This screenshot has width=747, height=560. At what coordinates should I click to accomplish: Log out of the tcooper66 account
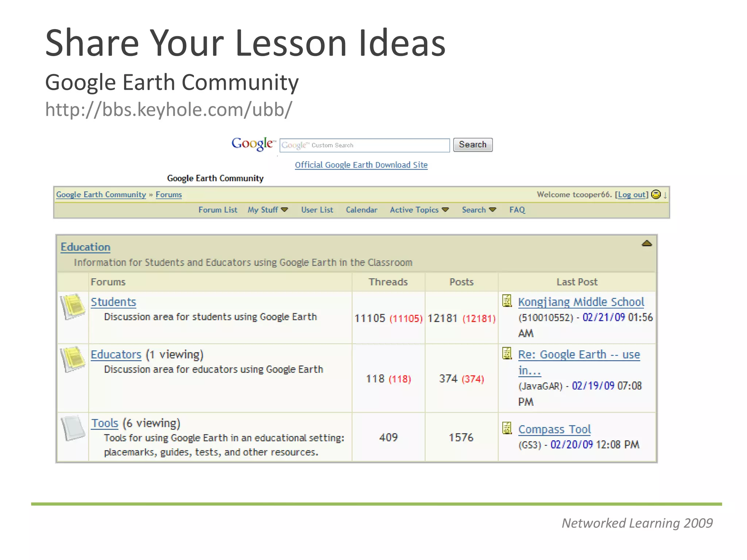632,195
